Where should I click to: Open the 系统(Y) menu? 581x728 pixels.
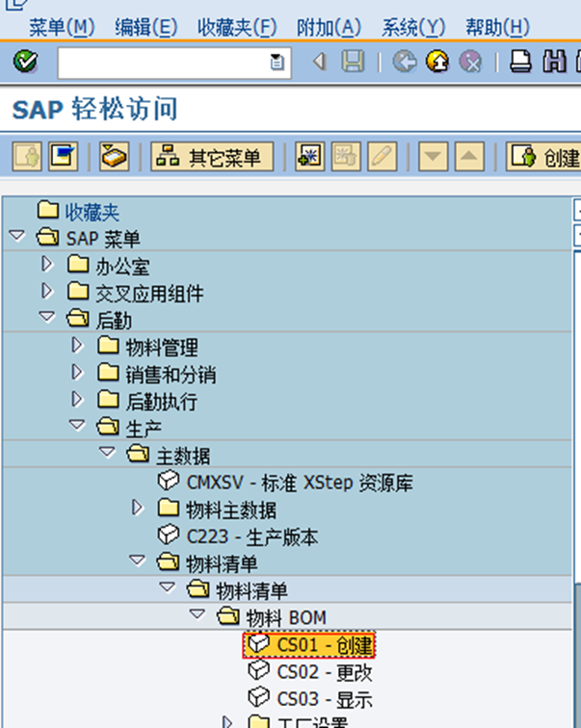[413, 27]
